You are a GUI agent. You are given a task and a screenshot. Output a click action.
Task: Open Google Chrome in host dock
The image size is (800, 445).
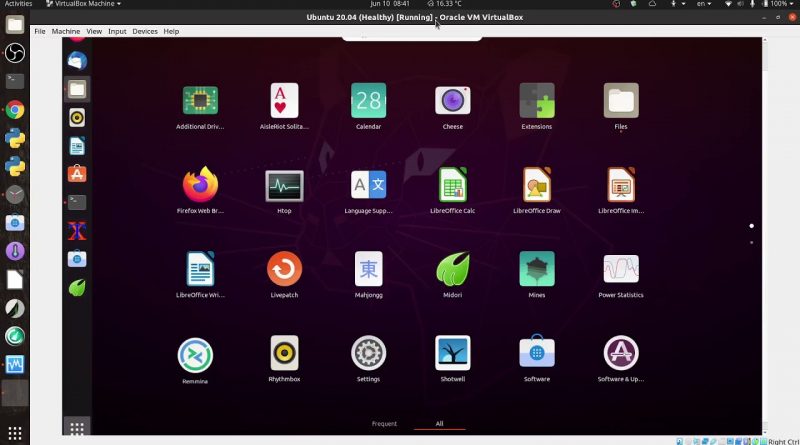point(15,110)
